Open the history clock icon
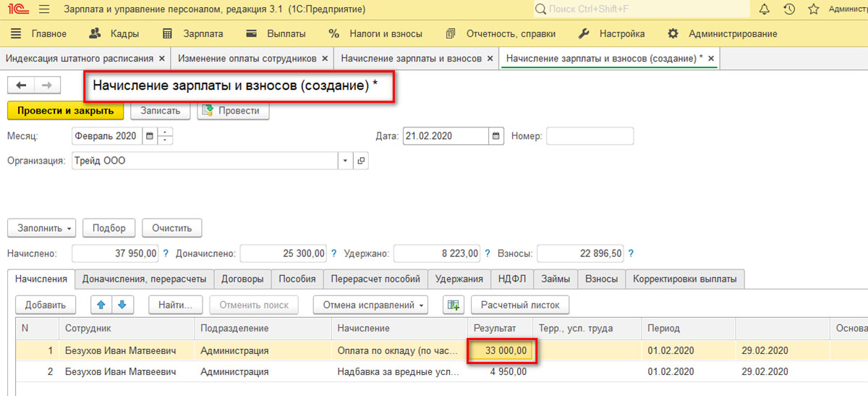 point(789,9)
